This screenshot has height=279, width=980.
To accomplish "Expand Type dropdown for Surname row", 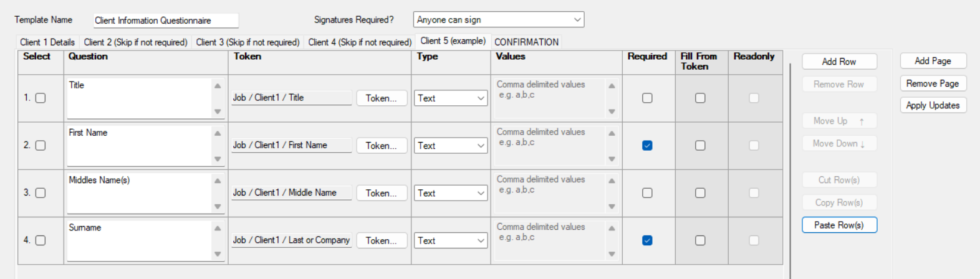I will click(x=451, y=240).
